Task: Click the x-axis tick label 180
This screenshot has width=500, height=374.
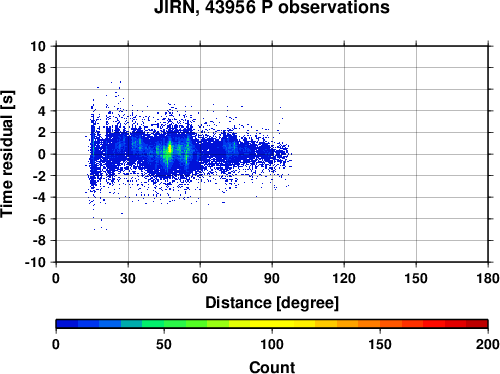Action: (x=488, y=278)
